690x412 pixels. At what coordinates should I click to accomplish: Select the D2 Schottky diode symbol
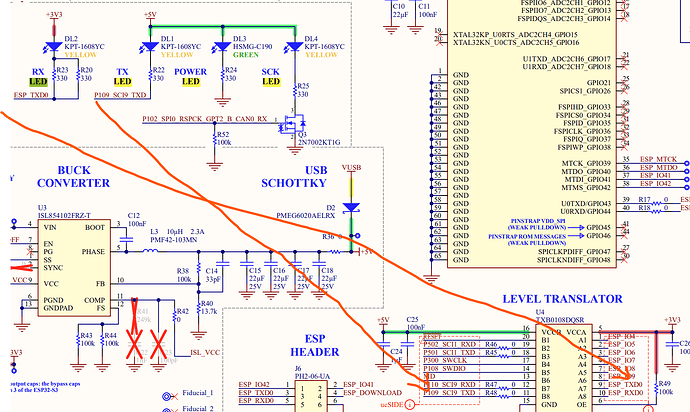pos(351,207)
